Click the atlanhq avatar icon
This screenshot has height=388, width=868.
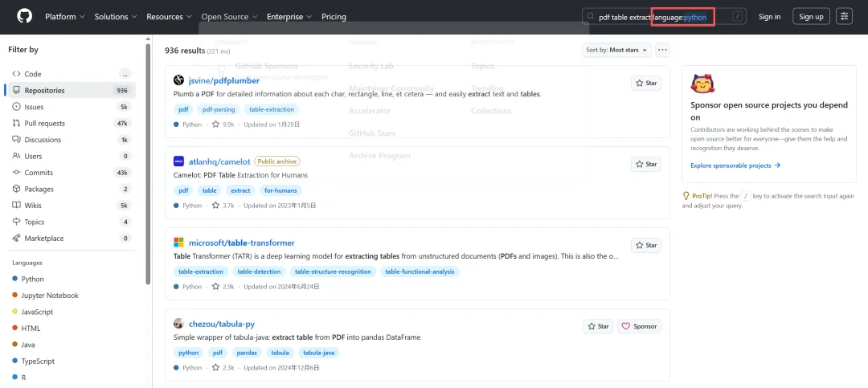pos(178,161)
